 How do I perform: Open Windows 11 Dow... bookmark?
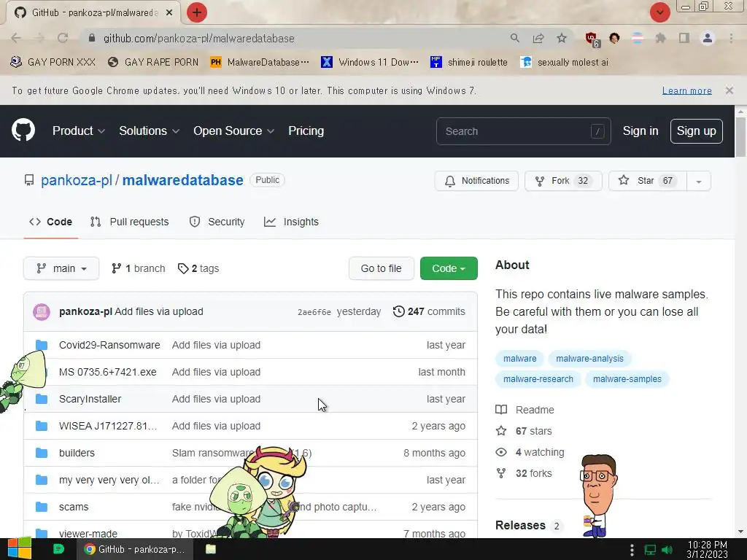[370, 63]
